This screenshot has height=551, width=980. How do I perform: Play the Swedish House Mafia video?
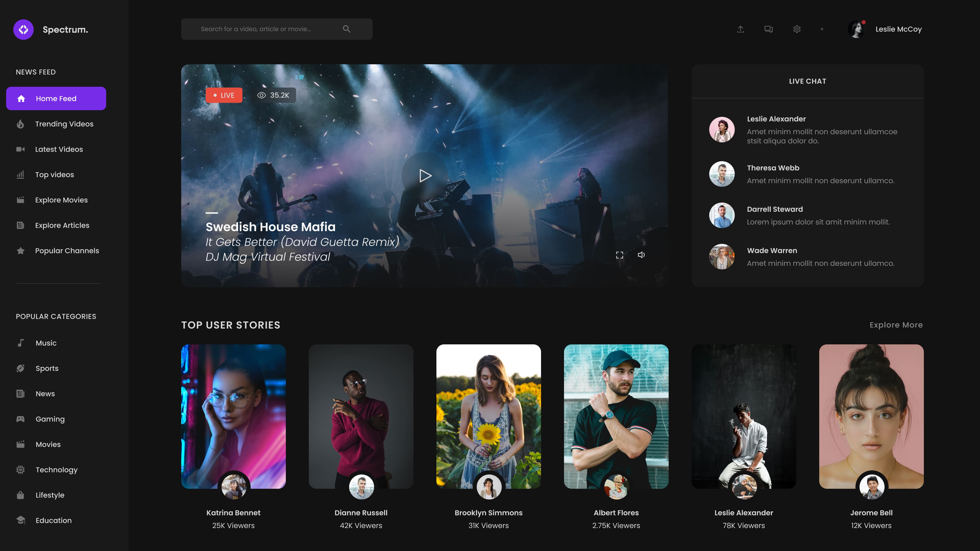(x=425, y=176)
